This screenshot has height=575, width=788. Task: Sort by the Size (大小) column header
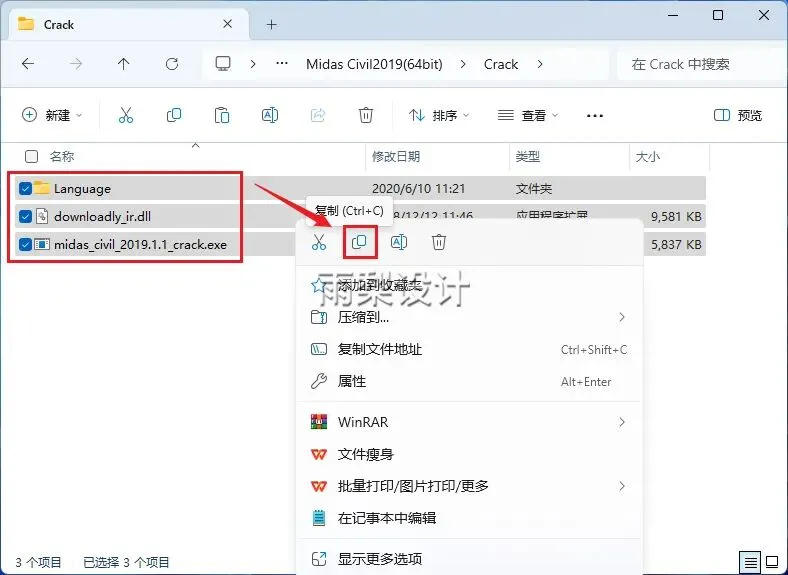pyautogui.click(x=648, y=157)
